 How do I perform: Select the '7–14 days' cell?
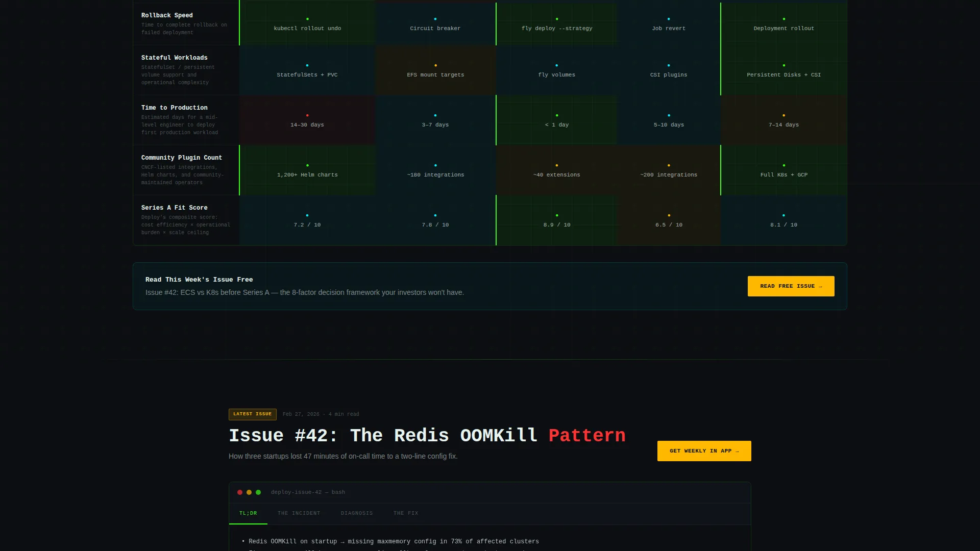783,120
